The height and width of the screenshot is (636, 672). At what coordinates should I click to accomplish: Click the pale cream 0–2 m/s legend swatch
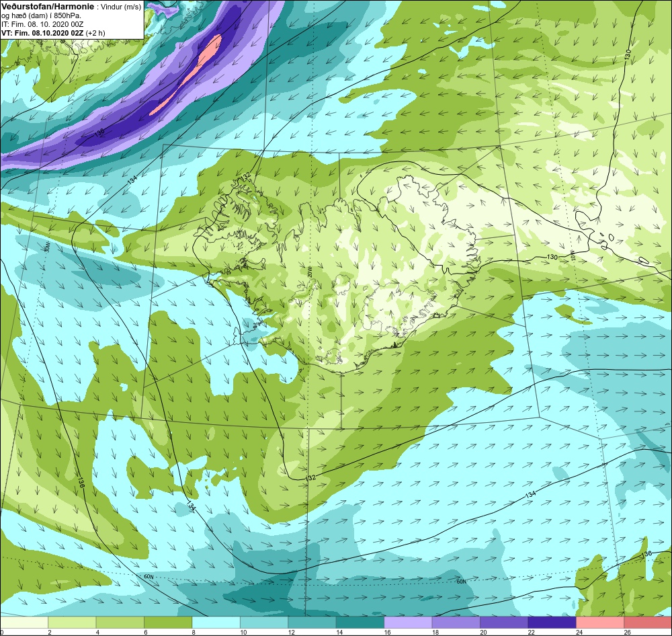point(24,623)
